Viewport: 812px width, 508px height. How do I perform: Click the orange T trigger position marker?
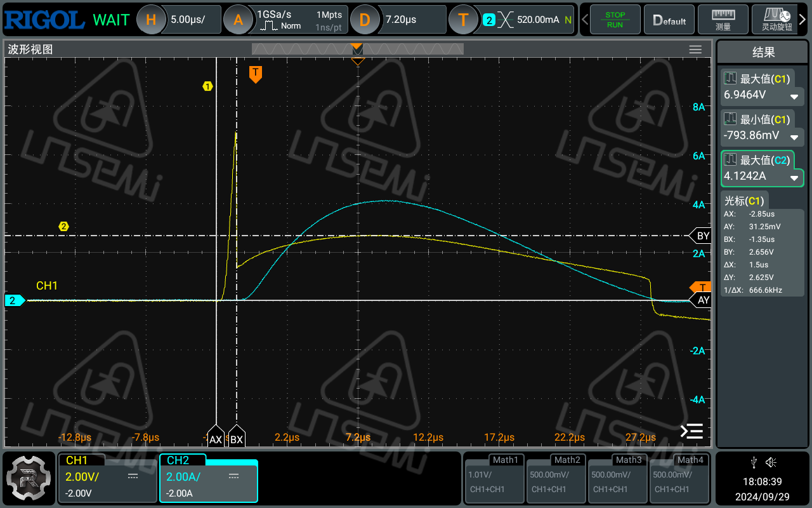pos(255,74)
